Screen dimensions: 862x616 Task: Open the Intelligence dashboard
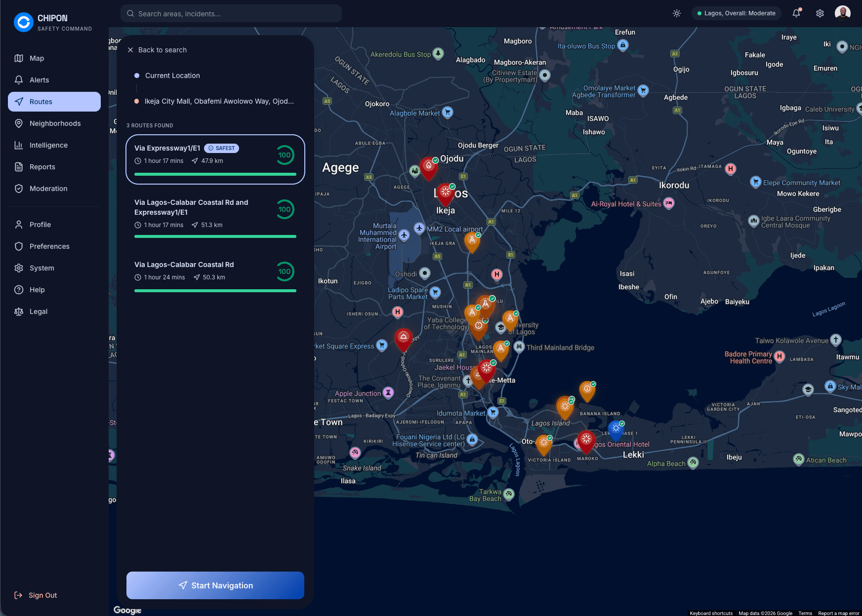click(48, 145)
